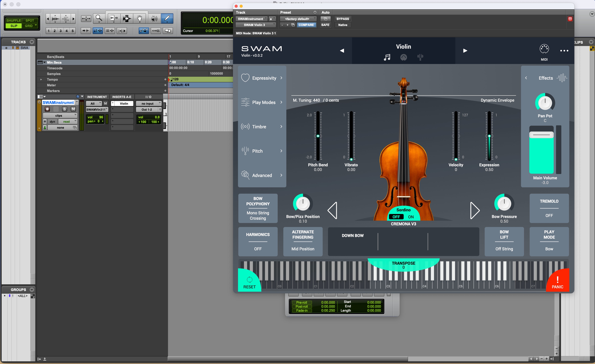This screenshot has height=364, width=595.
Task: Open the Advanced settings section
Action: pos(262,175)
